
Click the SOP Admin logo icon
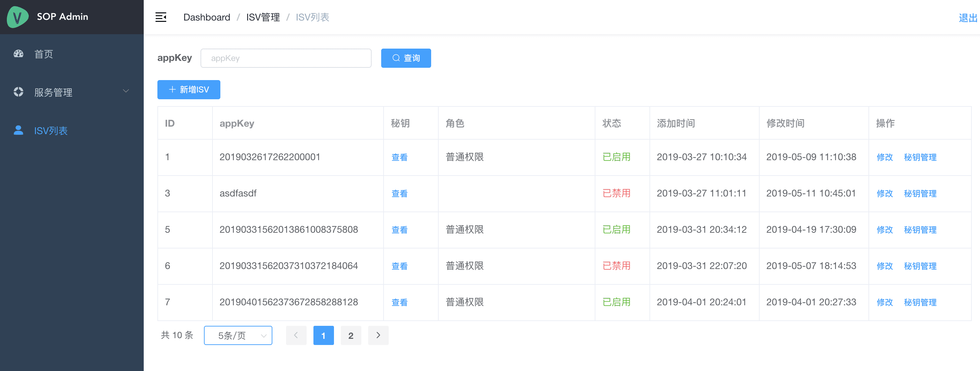click(x=17, y=17)
